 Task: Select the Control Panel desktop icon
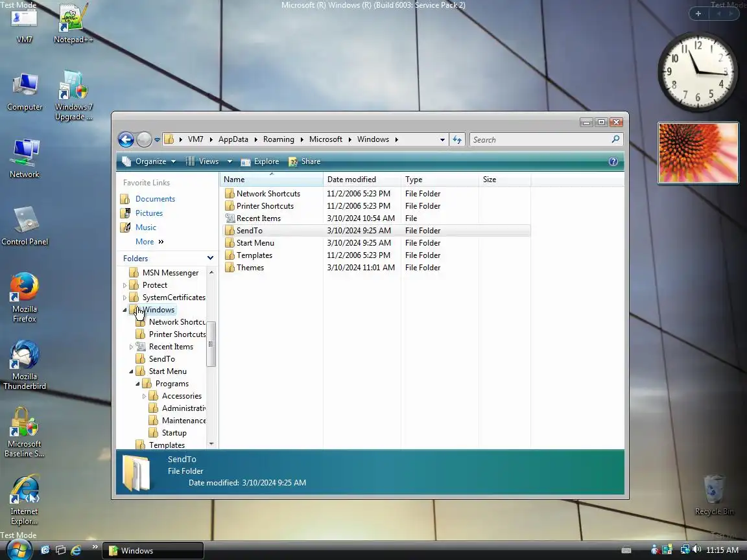tap(25, 226)
